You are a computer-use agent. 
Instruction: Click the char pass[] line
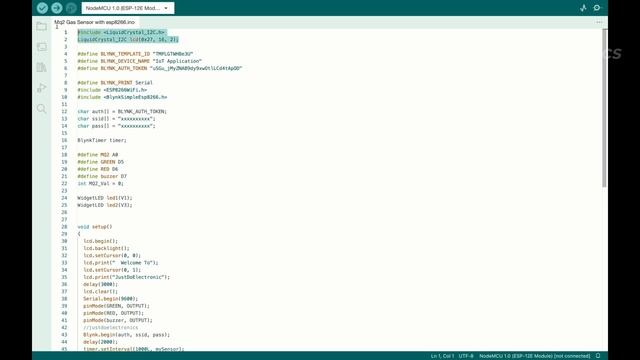click(116, 126)
